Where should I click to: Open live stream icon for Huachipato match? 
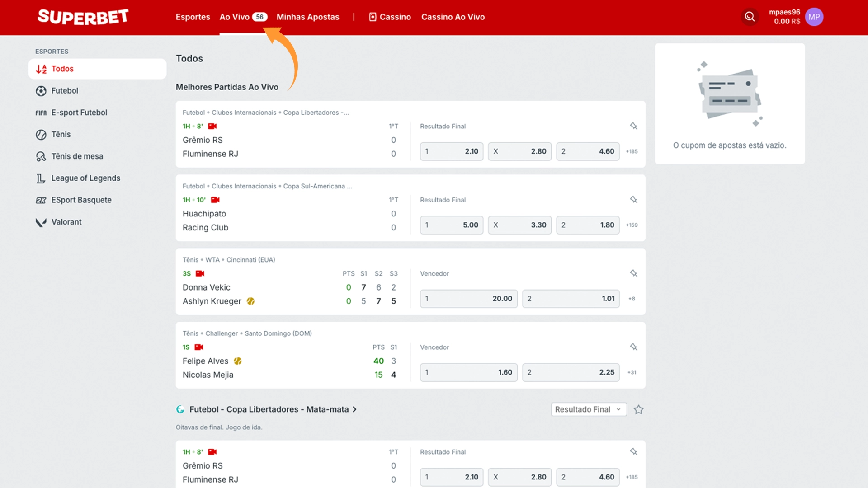(x=215, y=200)
